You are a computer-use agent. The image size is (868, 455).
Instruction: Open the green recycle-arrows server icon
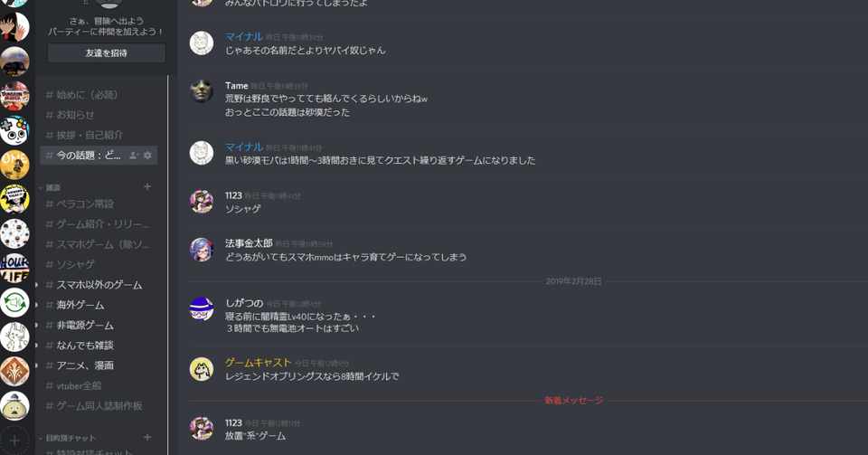(14, 303)
